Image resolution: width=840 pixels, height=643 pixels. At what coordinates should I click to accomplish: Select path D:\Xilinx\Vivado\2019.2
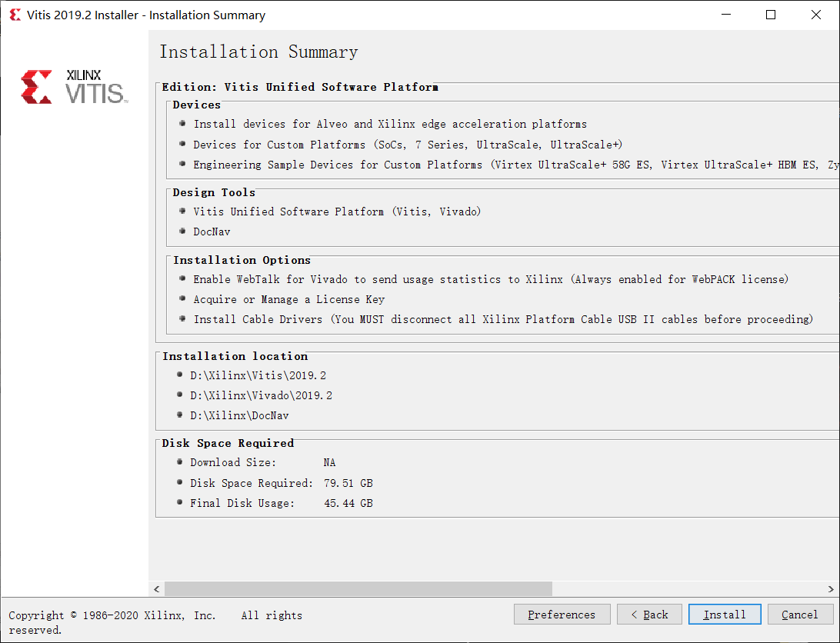pyautogui.click(x=261, y=395)
